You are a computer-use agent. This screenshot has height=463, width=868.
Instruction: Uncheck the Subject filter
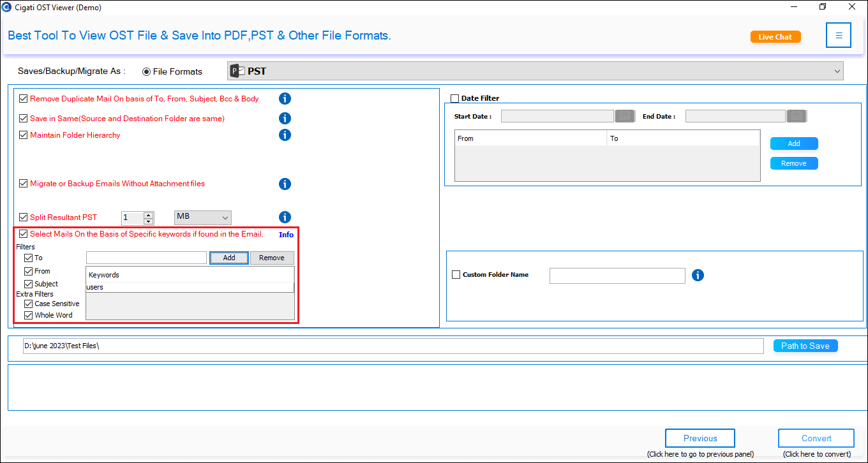coord(28,284)
